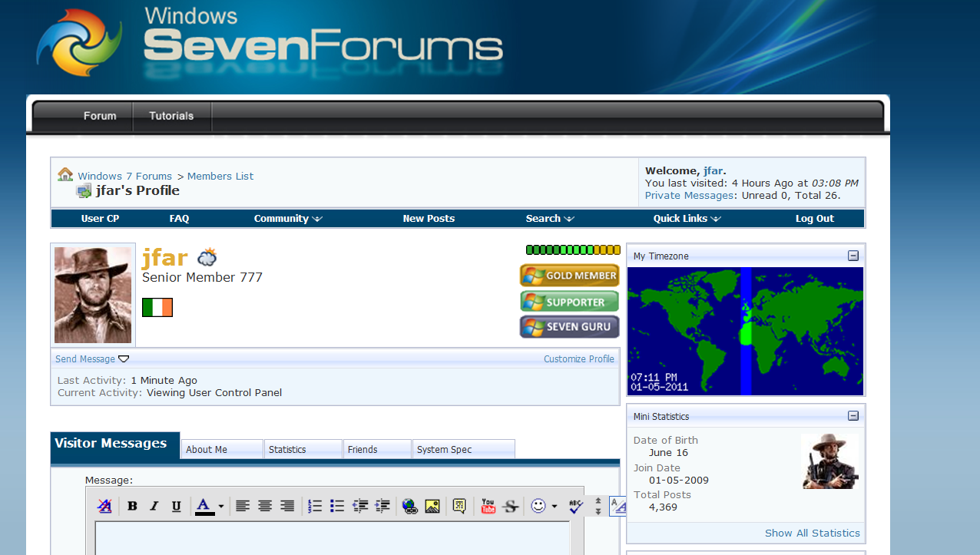Viewport: 980px width, 555px height.
Task: Open the Members List breadcrumb link
Action: [220, 176]
